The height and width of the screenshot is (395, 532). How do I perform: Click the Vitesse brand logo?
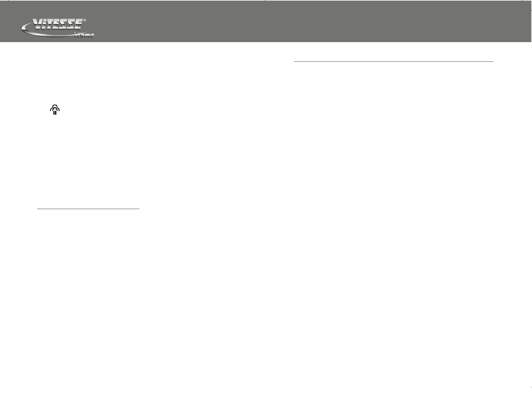coord(58,29)
